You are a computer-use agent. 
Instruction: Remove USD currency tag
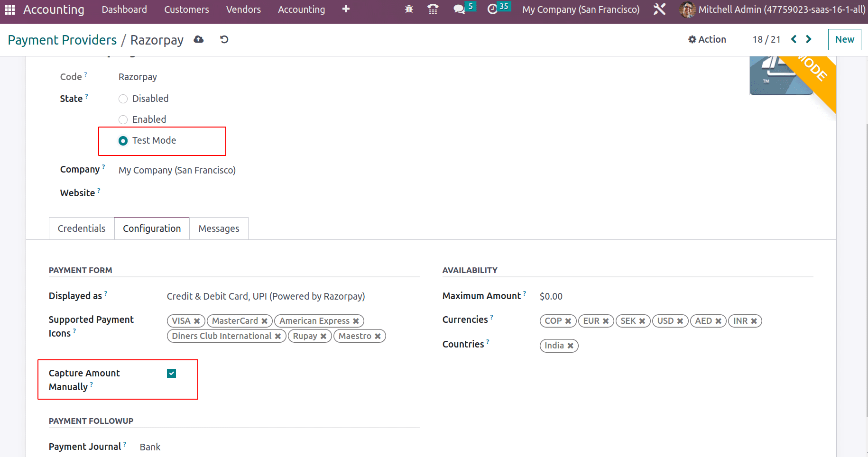click(680, 321)
